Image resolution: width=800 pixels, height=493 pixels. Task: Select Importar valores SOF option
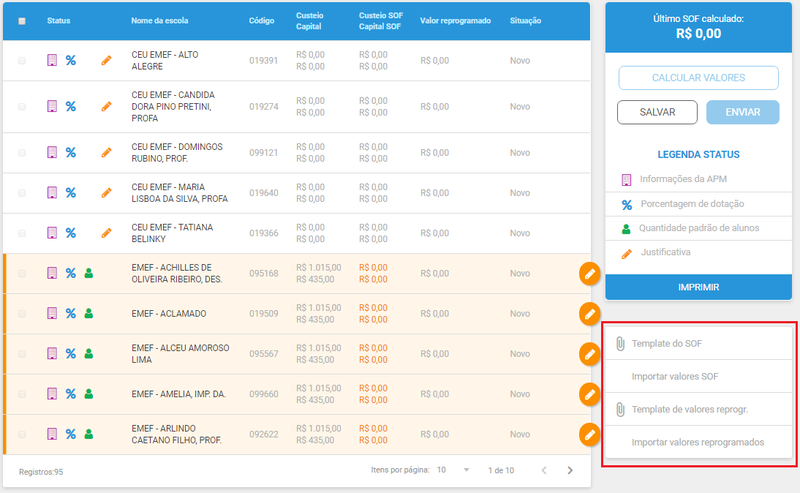697,376
